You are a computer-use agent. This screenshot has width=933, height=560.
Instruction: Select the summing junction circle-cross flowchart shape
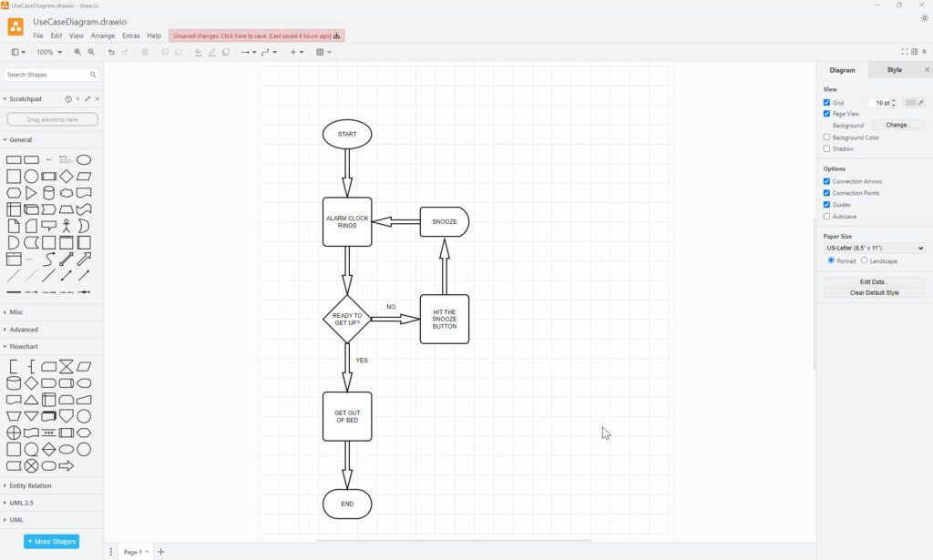coord(14,433)
